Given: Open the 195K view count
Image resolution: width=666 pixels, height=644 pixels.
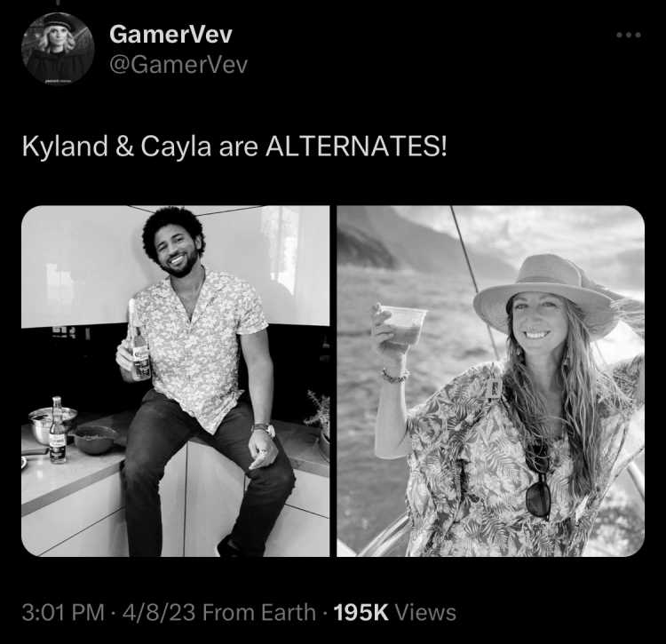Looking at the screenshot, I should [x=361, y=613].
